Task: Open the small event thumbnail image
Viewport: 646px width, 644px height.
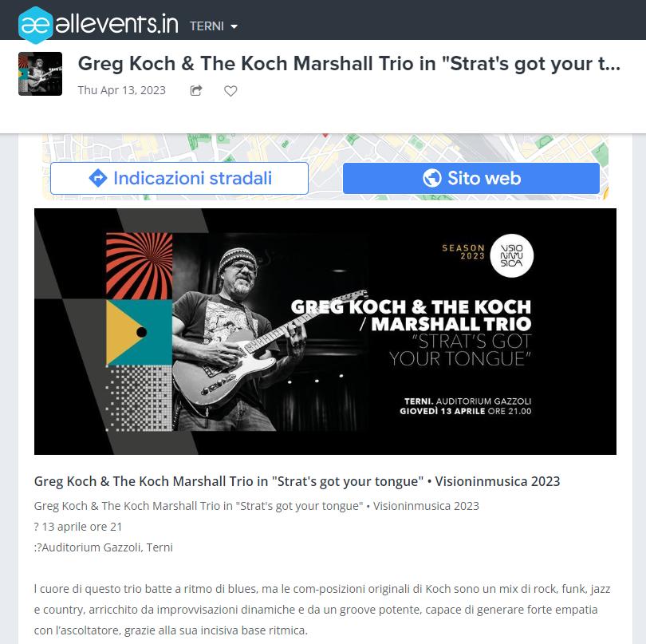Action: click(41, 73)
